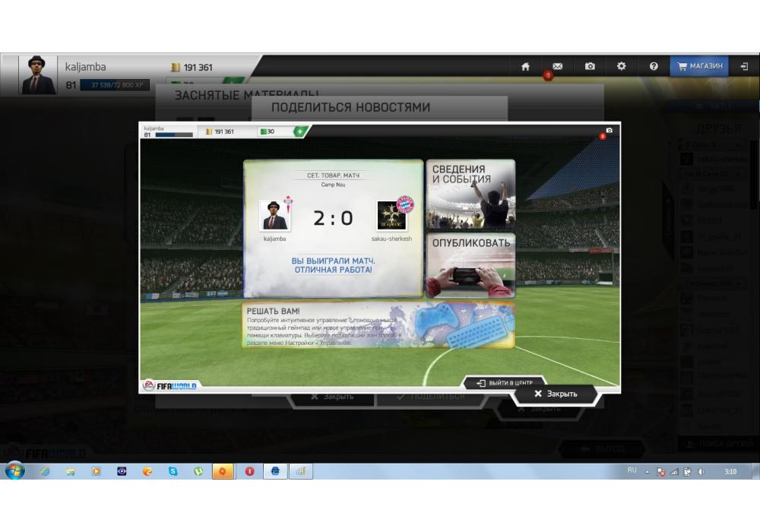Screen dimensions: 760x532
Task: Open the МАГАЗИН store button
Action: pos(699,66)
